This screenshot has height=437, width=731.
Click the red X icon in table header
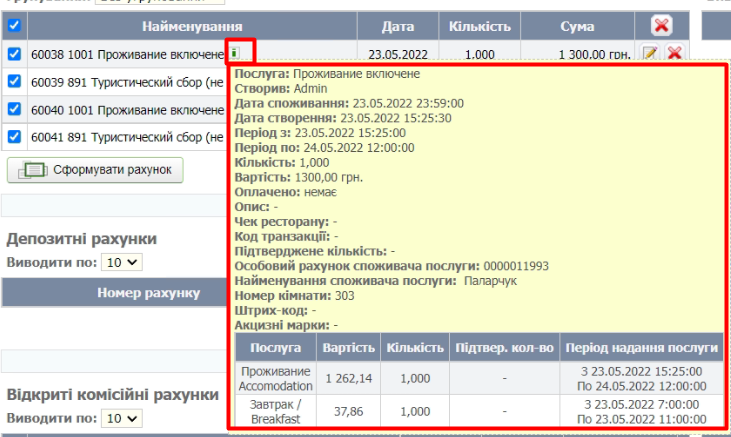(661, 26)
